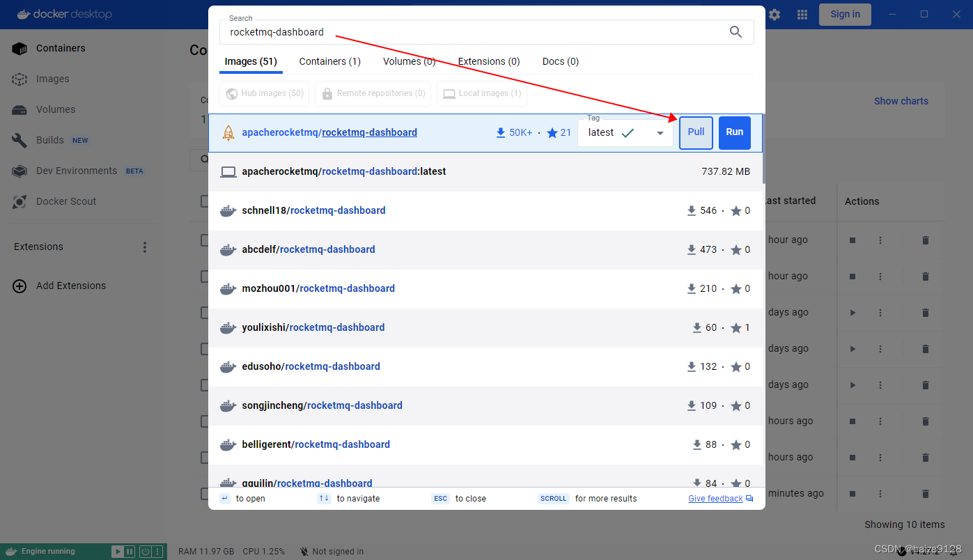Select the mozhou001/rocketmq-dashboard result
The height and width of the screenshot is (560, 973).
(486, 288)
